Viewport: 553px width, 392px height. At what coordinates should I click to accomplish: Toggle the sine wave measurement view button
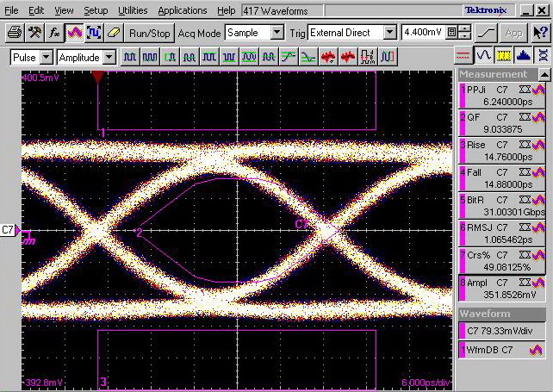[484, 55]
